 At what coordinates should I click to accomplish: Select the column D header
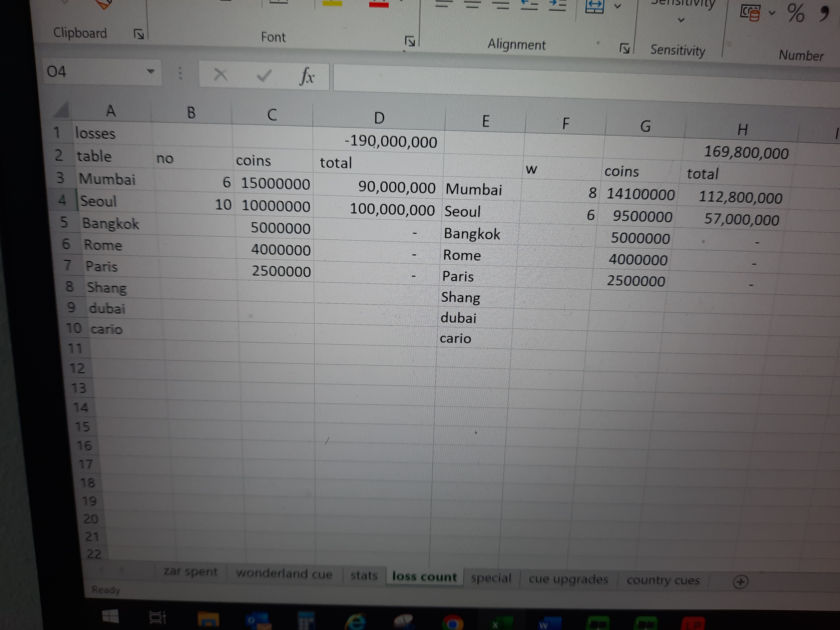[x=379, y=118]
